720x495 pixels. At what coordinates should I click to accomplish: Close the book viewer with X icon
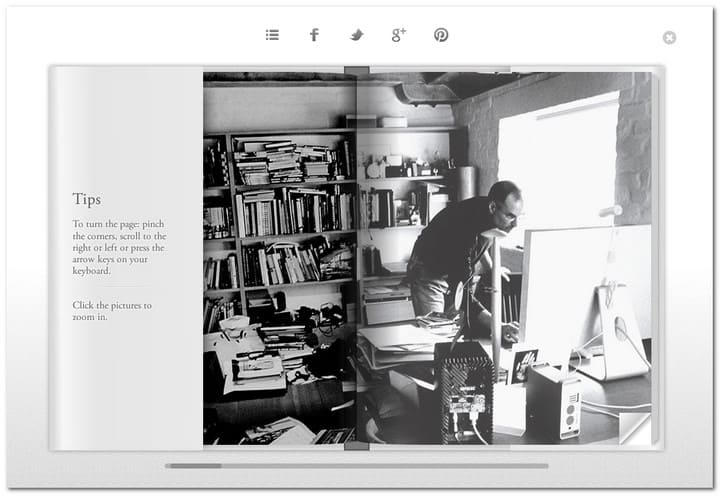669,38
